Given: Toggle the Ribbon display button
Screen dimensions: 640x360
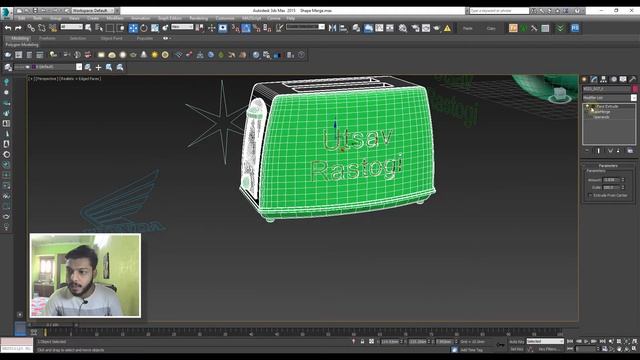Looking at the screenshot, I should click(368, 28).
